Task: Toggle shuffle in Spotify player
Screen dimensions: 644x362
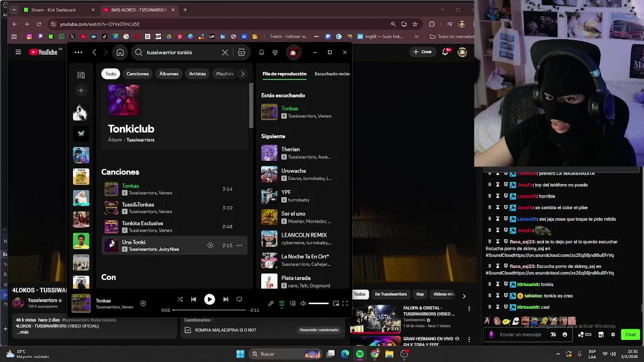Action: tap(180, 299)
